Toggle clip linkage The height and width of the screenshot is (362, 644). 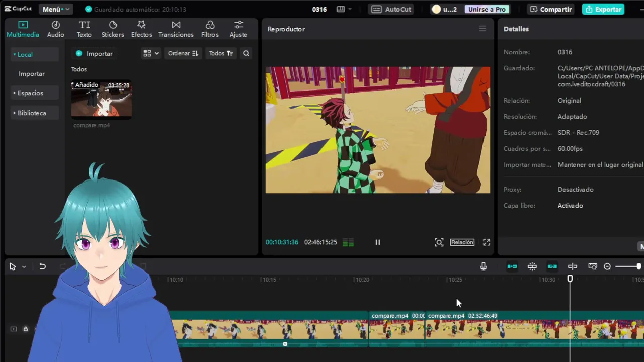(x=552, y=266)
